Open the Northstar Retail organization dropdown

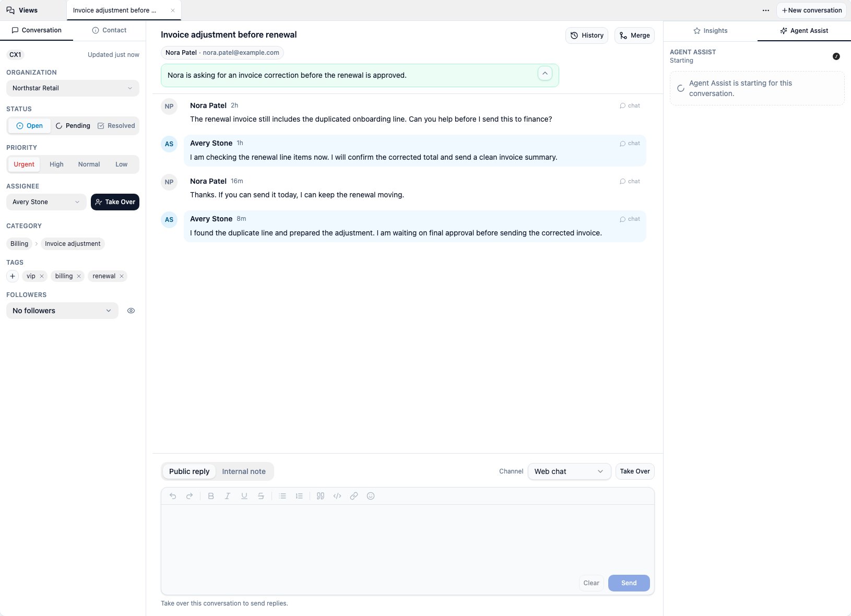pyautogui.click(x=73, y=88)
